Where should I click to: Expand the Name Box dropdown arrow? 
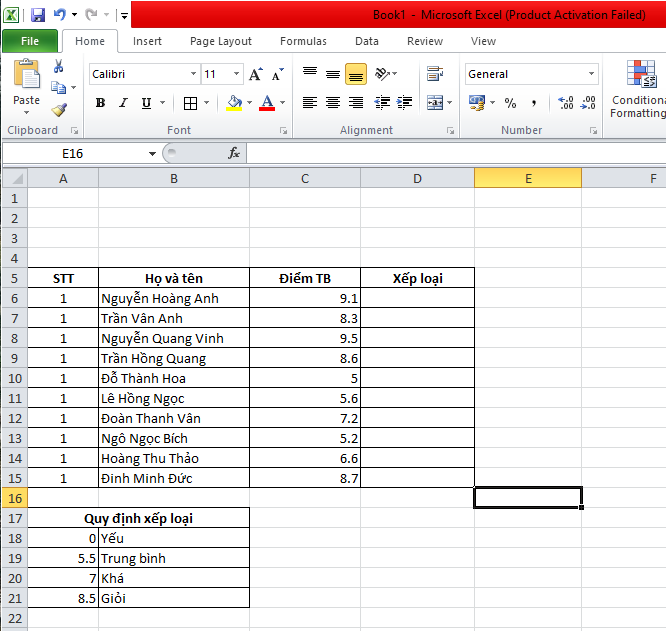click(152, 154)
